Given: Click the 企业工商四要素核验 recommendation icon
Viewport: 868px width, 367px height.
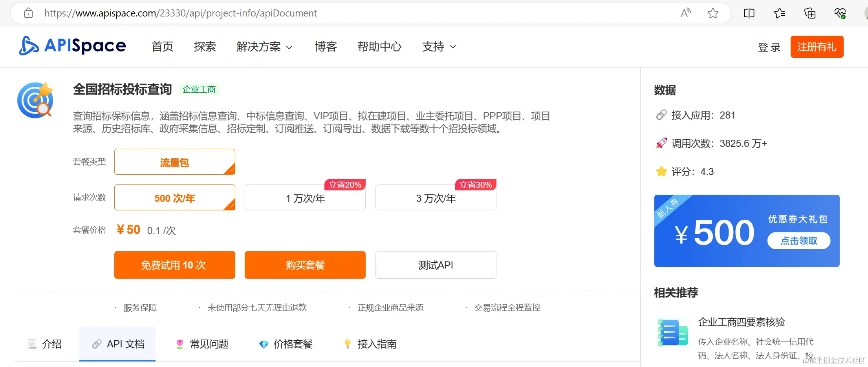Looking at the screenshot, I should [673, 332].
